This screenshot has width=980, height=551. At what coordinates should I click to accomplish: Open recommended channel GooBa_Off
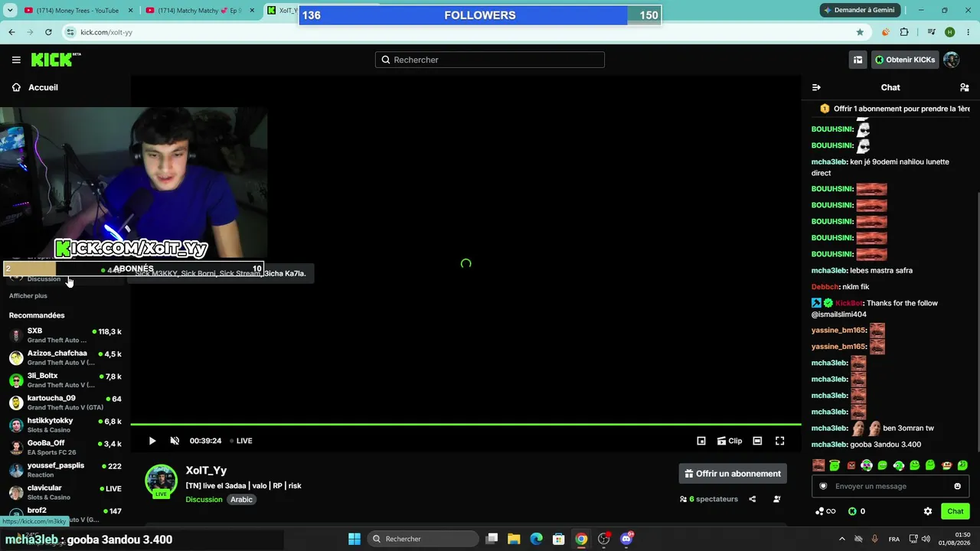(65, 448)
